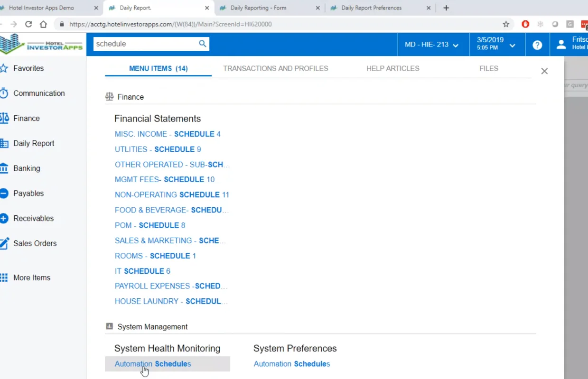Open More Items grid in sidebar
This screenshot has height=379, width=588.
click(x=4, y=278)
